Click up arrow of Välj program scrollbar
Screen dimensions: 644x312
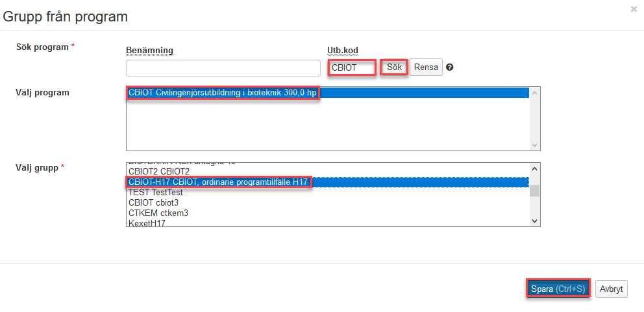(535, 92)
